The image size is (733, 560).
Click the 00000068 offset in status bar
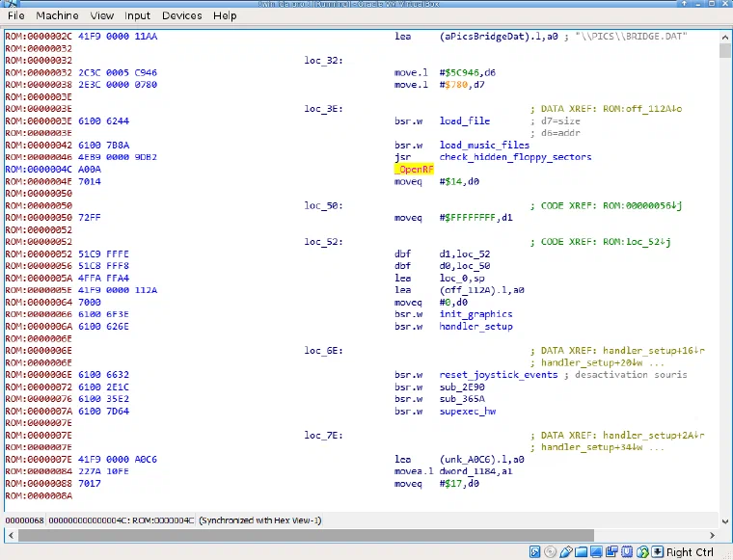point(24,520)
